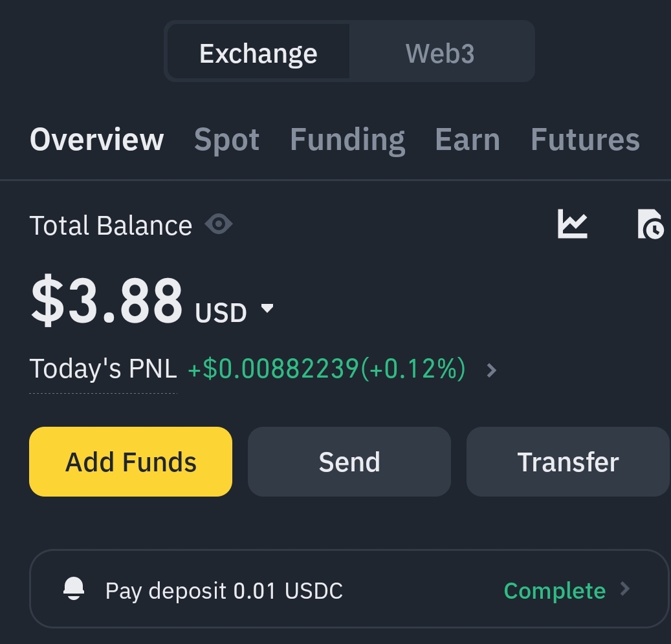Tap the bell notification icon

pyautogui.click(x=74, y=589)
